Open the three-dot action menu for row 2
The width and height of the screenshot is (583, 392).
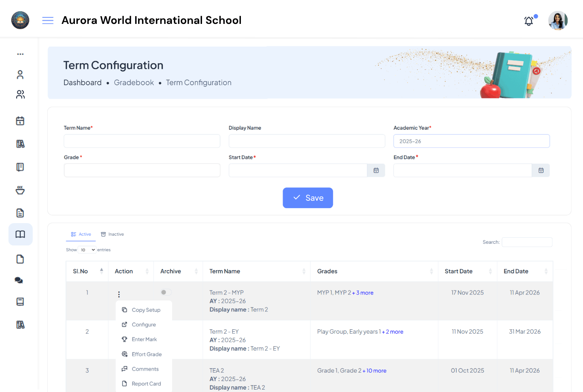[x=119, y=333]
